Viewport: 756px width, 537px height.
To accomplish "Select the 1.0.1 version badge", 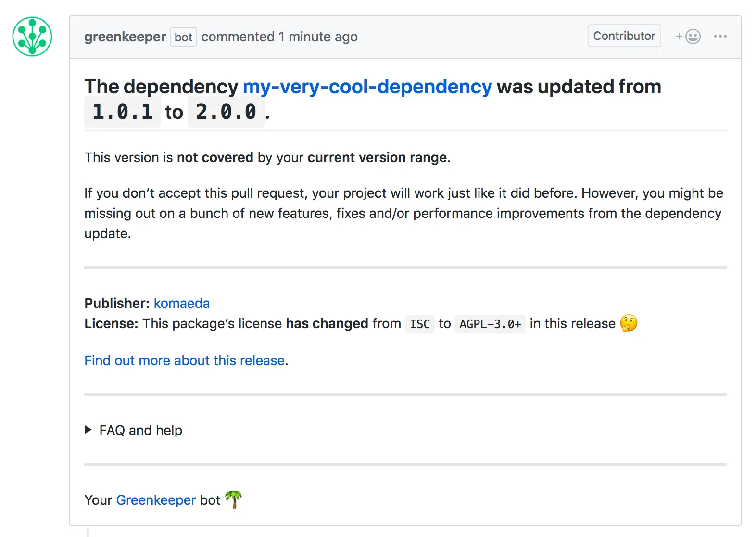I will coord(122,112).
